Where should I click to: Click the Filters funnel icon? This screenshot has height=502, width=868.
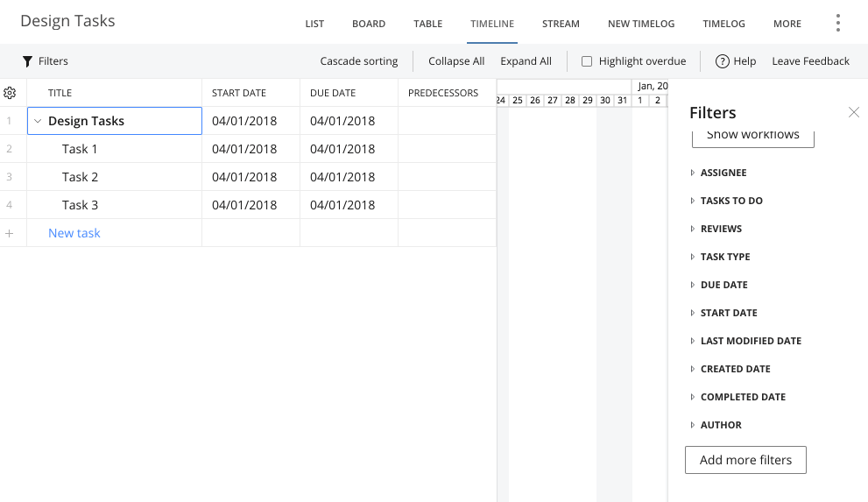[27, 61]
